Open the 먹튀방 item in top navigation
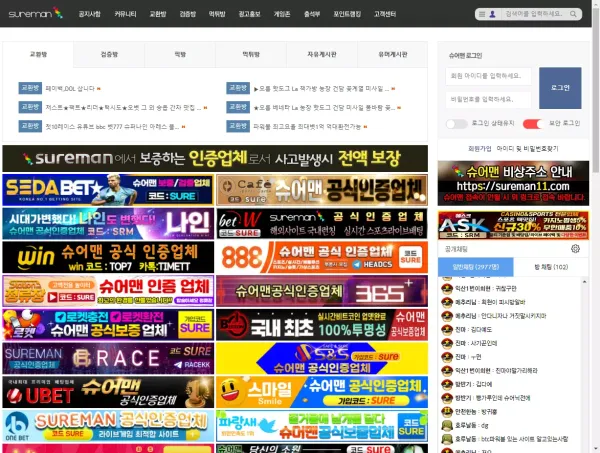 217,14
